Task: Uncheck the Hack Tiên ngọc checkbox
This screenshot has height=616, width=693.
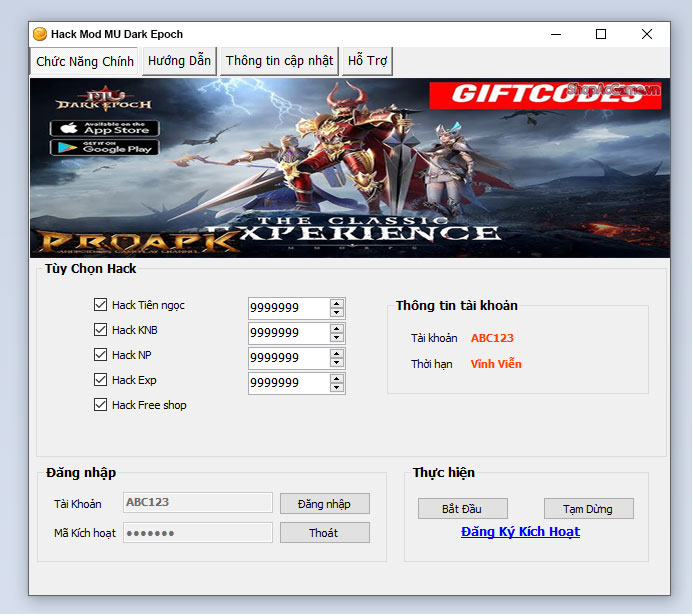Action: pos(100,304)
